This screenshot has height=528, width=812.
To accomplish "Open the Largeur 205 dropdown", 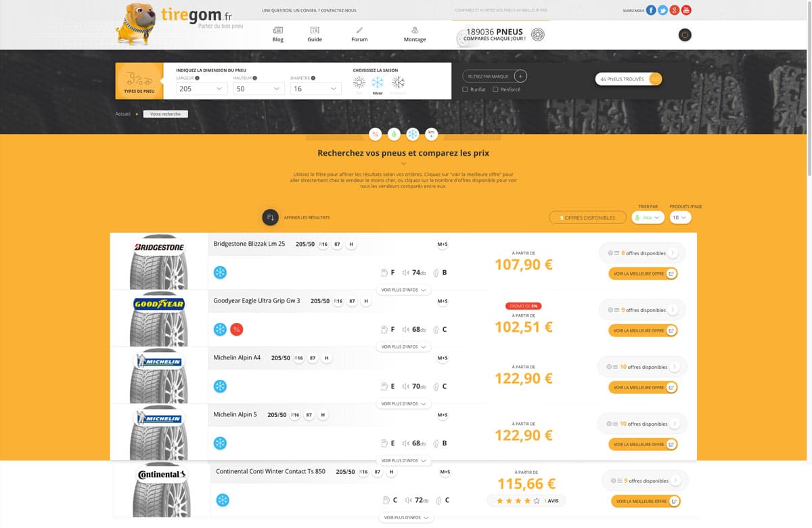I will click(x=202, y=89).
